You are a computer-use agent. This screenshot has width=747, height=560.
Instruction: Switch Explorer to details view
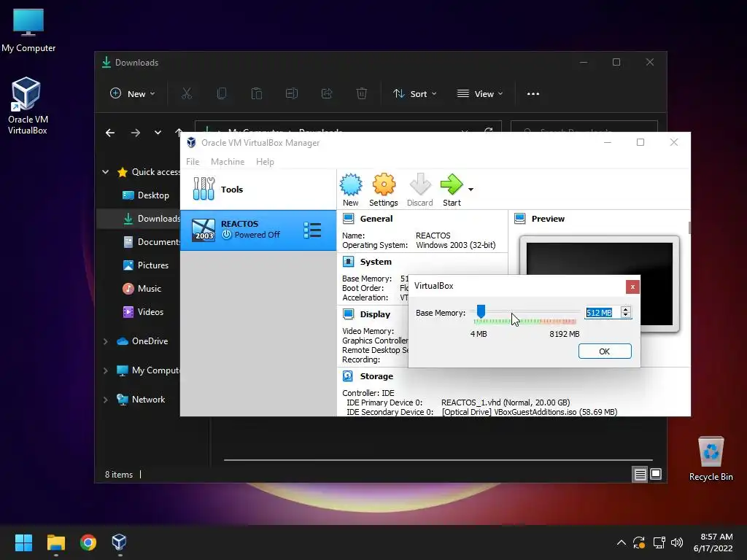(x=640, y=474)
